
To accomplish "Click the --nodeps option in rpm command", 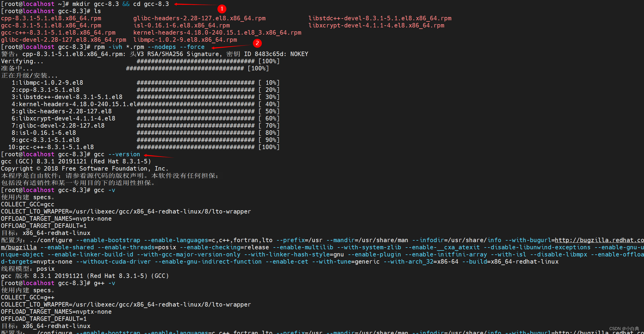I will point(162,47).
